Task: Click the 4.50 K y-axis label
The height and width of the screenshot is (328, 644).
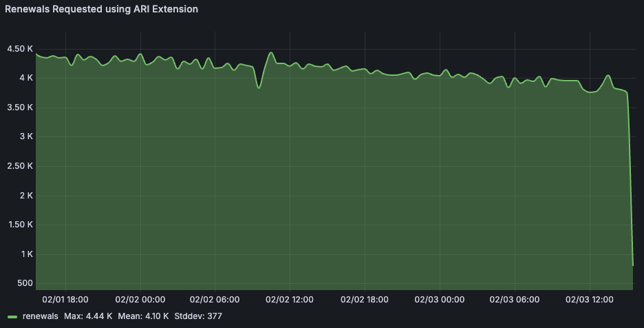Action: (19, 49)
